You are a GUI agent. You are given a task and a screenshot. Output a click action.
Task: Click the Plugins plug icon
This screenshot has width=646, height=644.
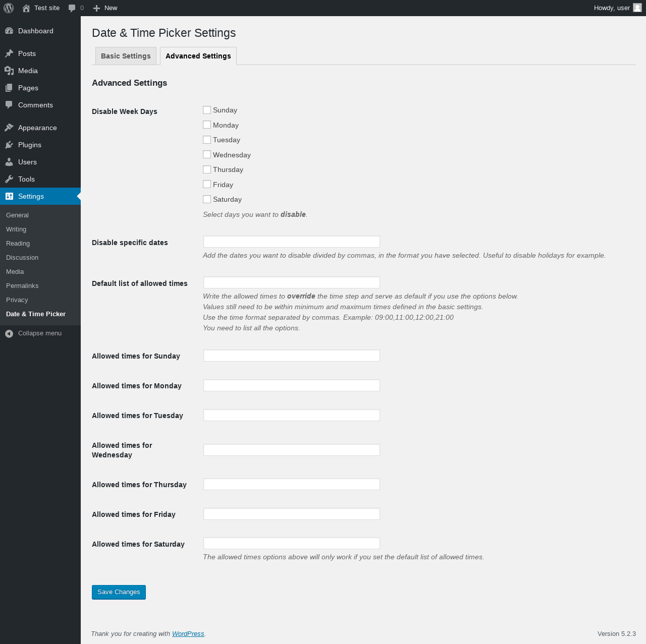click(x=9, y=145)
